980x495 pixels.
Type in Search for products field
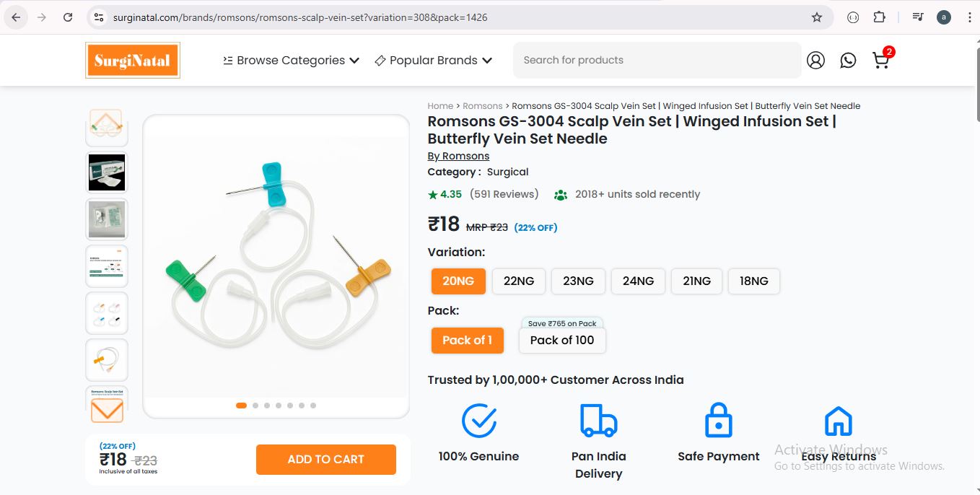coord(657,61)
